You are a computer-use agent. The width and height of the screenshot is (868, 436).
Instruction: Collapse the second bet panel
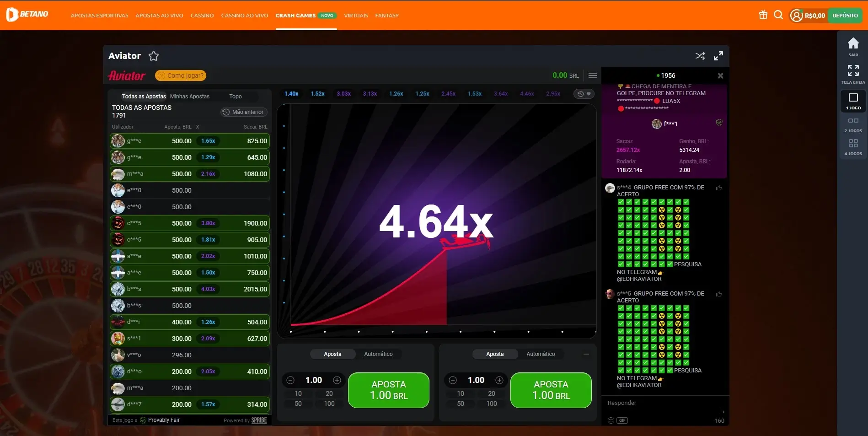point(586,354)
